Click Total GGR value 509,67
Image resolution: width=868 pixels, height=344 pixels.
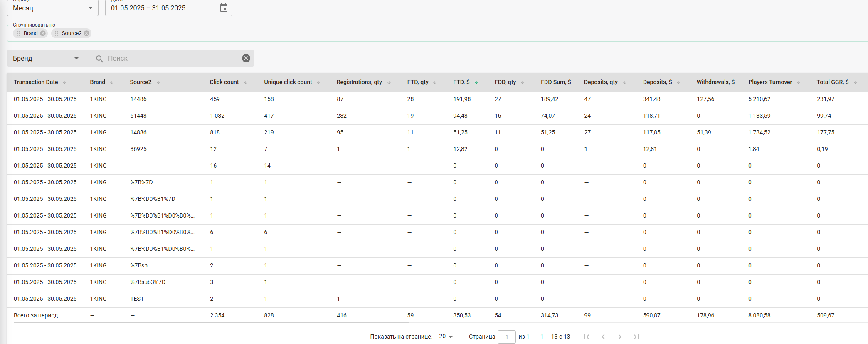click(826, 315)
